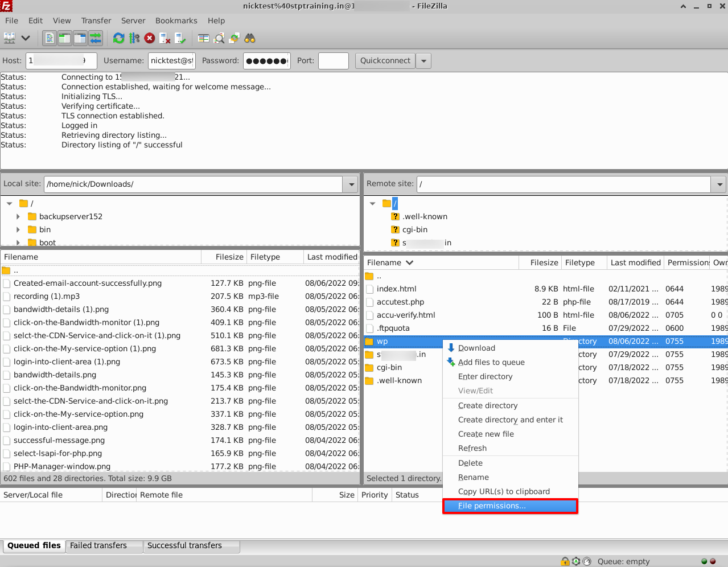This screenshot has width=728, height=567.
Task: Expand the backupserver152 tree folder
Action: [x=18, y=216]
